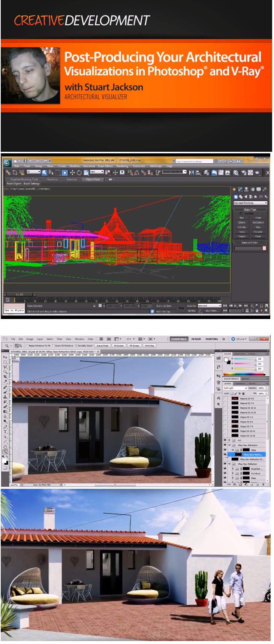
Task: Toggle Zoom All Windows checkbox
Action: point(53,346)
